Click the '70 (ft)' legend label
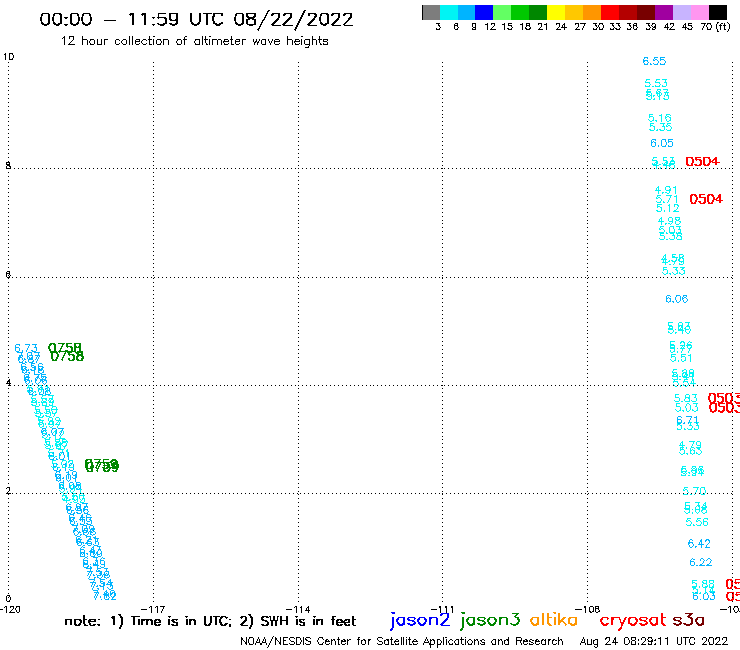740x650 pixels. (x=715, y=26)
